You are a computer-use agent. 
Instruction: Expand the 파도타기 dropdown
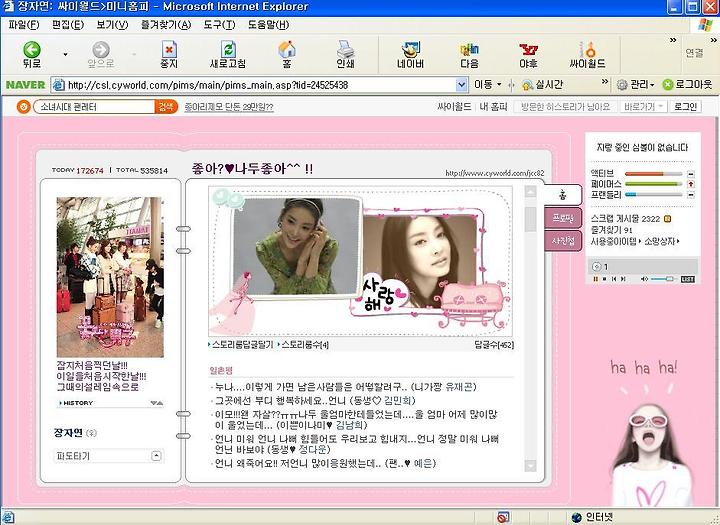[x=156, y=456]
